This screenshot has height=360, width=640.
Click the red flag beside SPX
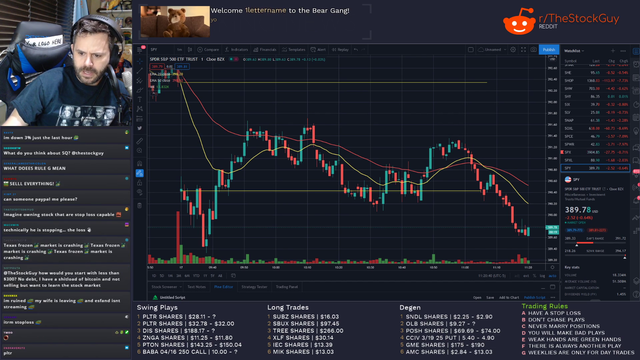(562, 152)
